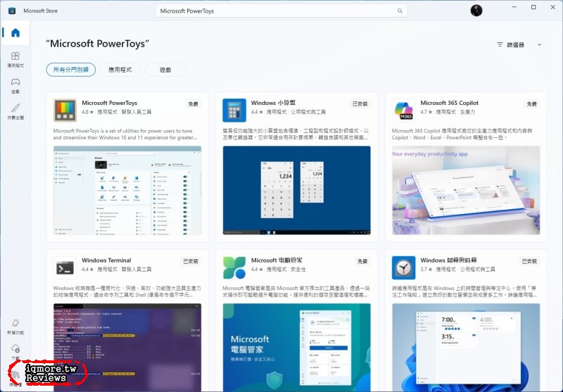Click 已安裝 button on Windows Clock card

click(x=529, y=261)
